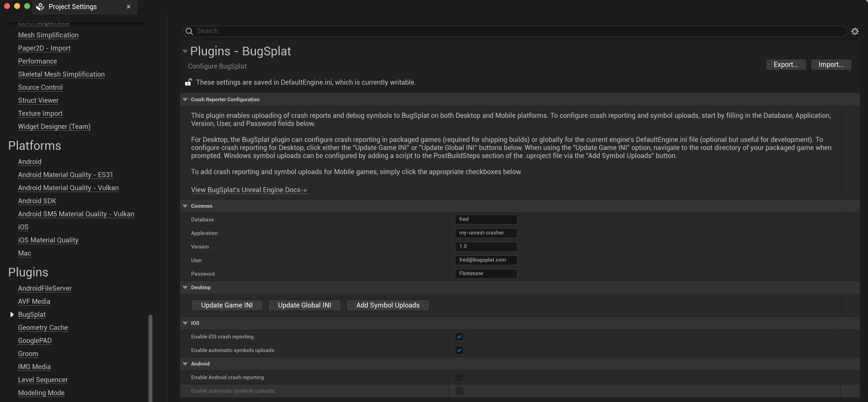Open AVF Media plugin settings

point(34,301)
